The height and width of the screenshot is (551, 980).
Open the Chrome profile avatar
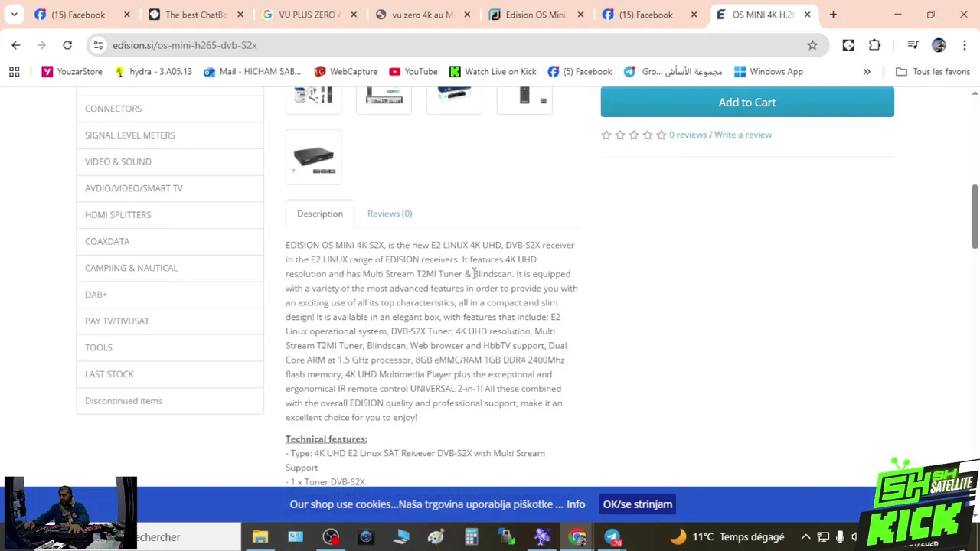point(939,45)
